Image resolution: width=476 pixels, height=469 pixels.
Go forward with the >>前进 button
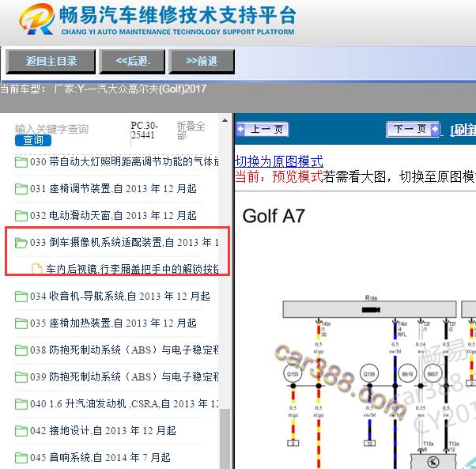[202, 62]
